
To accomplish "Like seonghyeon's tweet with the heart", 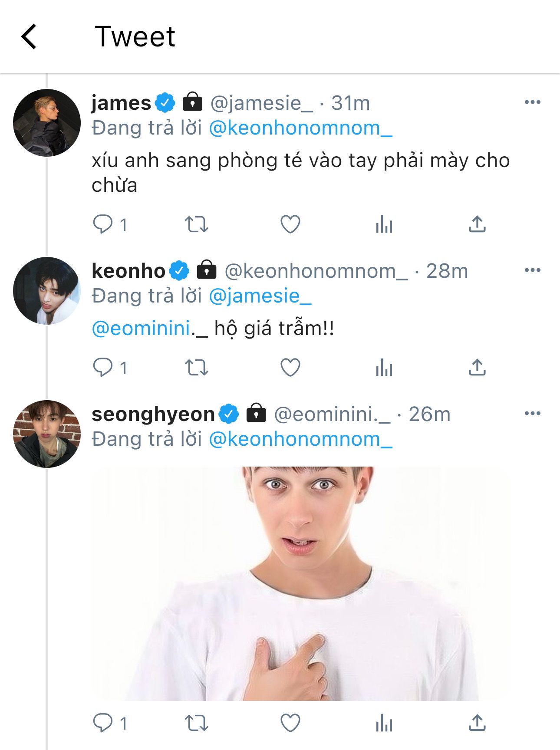I will [x=290, y=723].
